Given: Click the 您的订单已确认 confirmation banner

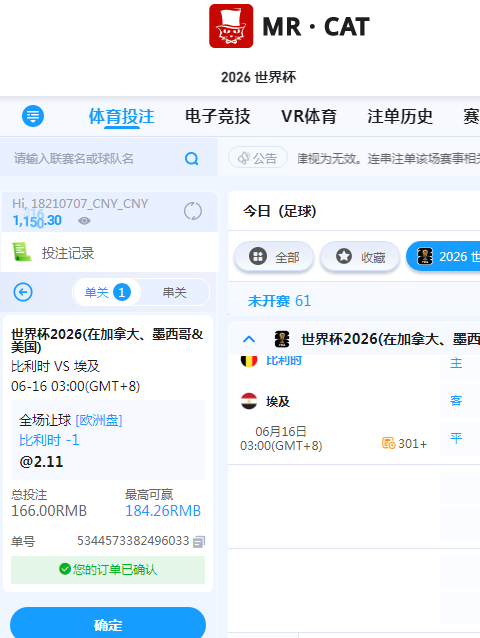Looking at the screenshot, I should point(108,570).
